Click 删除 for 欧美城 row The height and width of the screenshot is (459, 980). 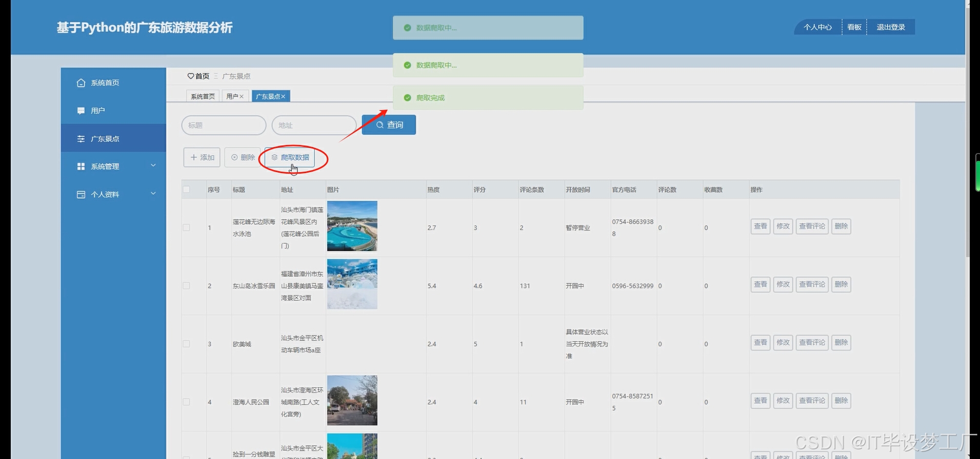[841, 343]
